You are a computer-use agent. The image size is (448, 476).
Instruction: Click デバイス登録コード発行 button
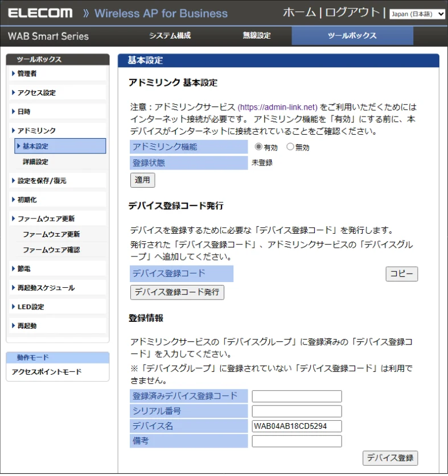[x=177, y=292]
